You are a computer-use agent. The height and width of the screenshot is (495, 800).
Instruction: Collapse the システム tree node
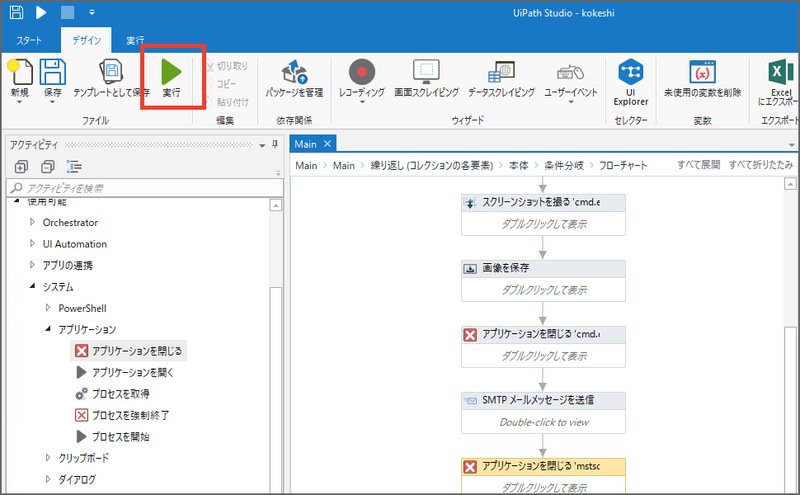32,286
